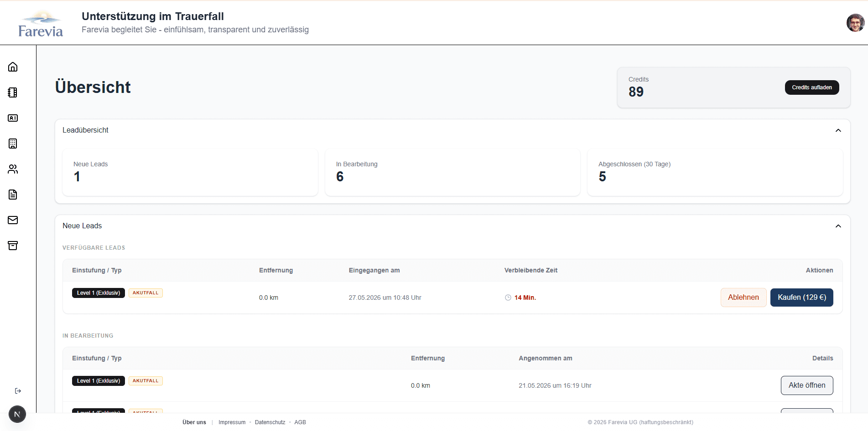Click the clock icon next to 14 Min.

coord(508,298)
